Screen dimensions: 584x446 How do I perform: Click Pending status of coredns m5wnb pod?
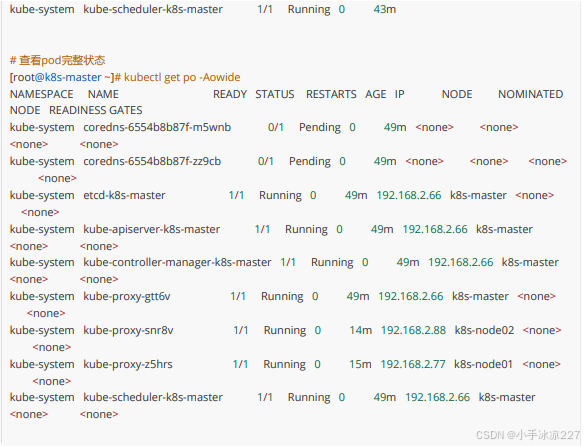[x=320, y=127]
